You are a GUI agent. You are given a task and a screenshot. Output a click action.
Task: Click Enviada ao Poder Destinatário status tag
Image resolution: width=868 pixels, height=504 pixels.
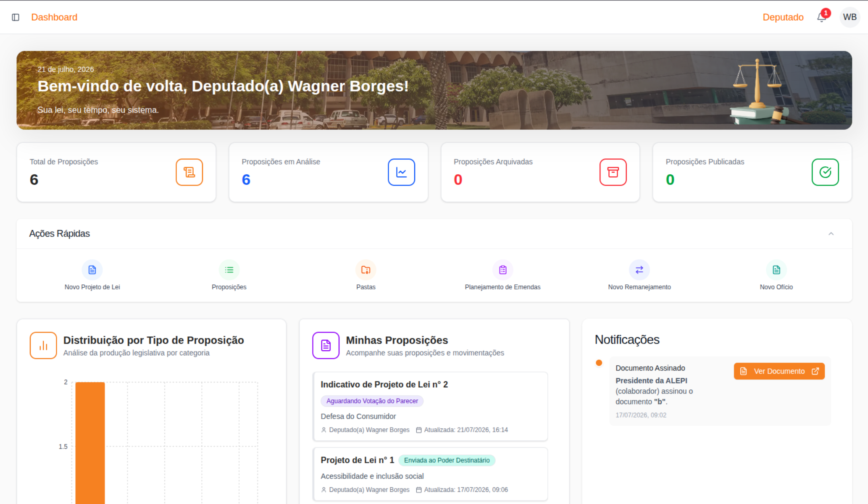pyautogui.click(x=447, y=460)
